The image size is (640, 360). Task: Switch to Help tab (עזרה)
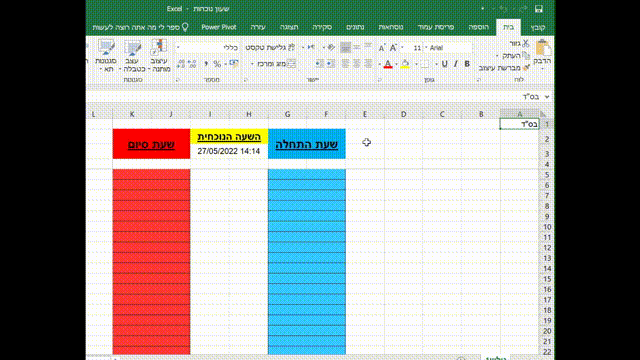pos(258,27)
